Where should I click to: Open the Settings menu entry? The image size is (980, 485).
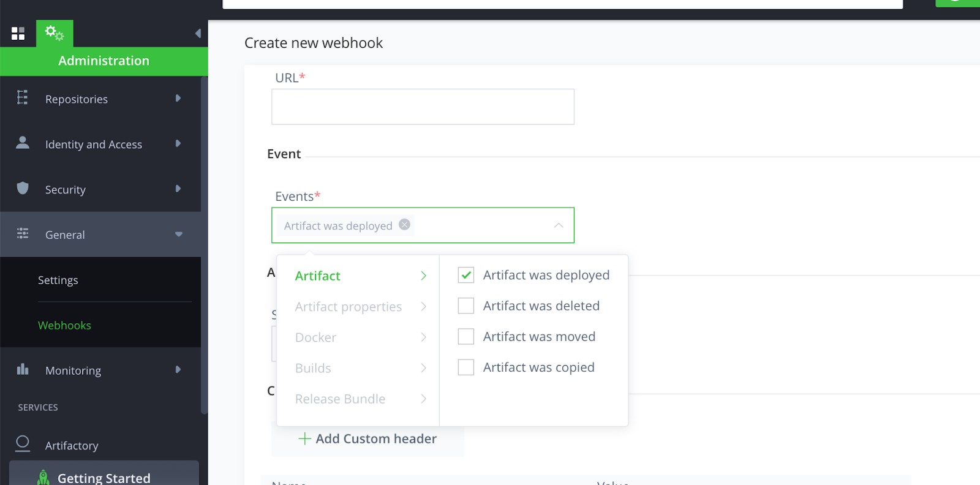(x=58, y=280)
